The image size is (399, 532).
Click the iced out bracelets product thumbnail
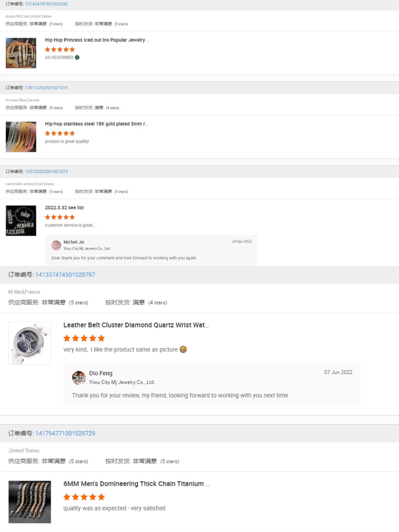(x=21, y=53)
